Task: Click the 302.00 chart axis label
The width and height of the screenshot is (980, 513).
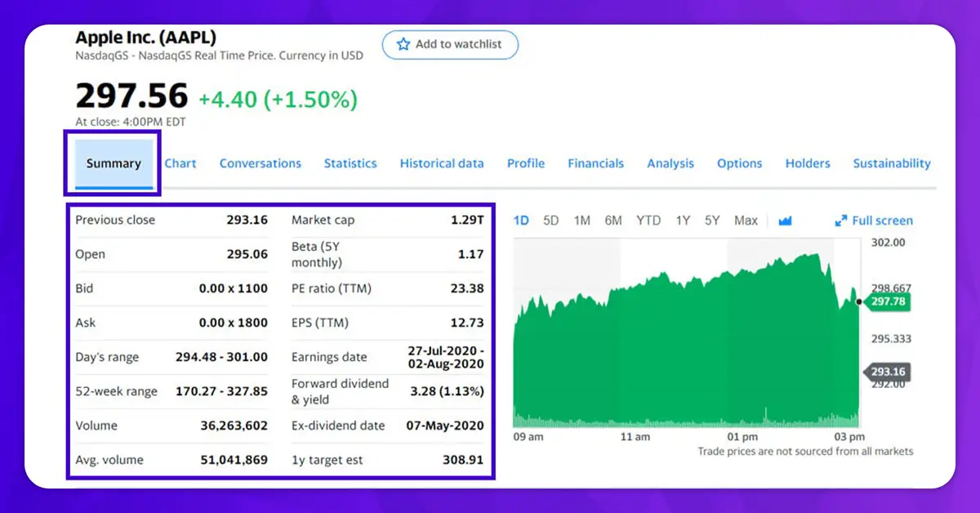Action: point(889,243)
